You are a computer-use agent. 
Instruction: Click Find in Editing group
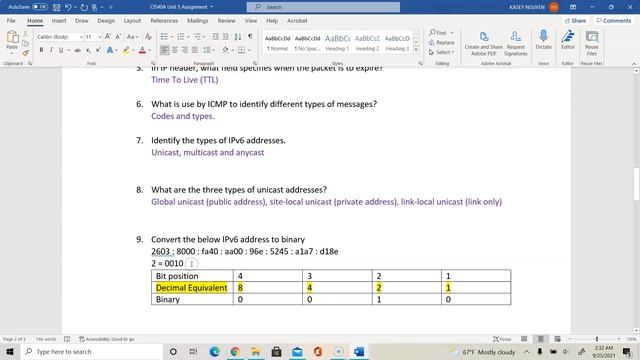tap(438, 32)
